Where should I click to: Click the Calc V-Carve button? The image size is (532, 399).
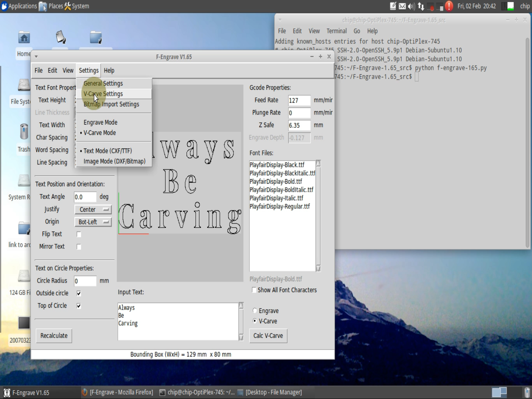(x=268, y=335)
